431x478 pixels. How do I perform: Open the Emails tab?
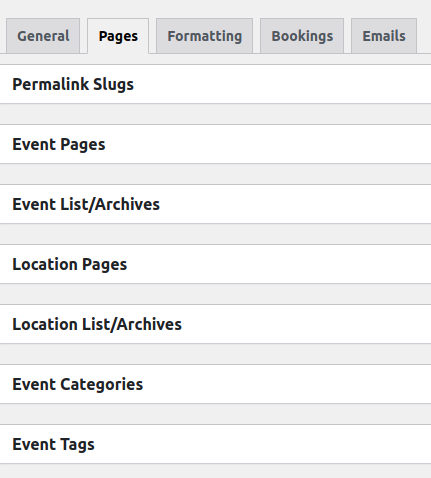click(x=384, y=36)
